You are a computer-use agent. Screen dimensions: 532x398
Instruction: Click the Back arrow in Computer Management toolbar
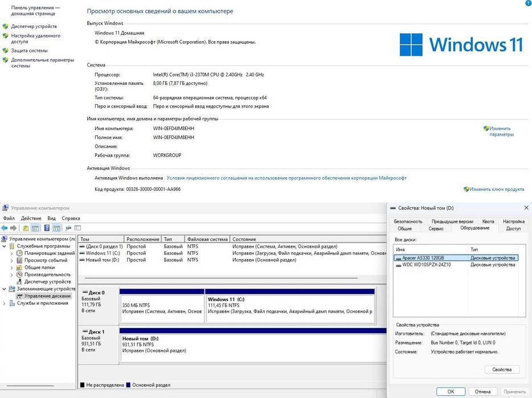(x=5, y=228)
